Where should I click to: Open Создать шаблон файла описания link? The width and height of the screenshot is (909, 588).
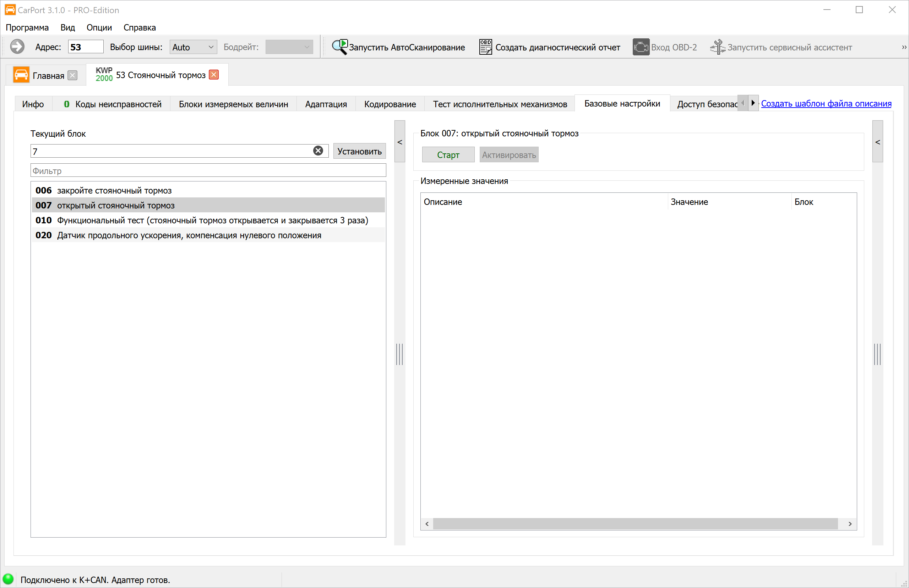tap(826, 103)
